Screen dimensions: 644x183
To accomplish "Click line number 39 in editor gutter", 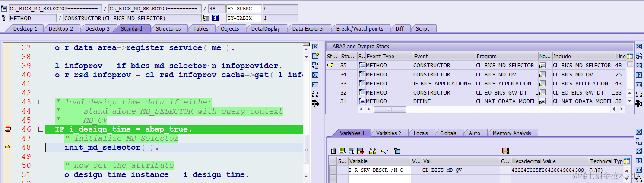I will tap(26, 66).
